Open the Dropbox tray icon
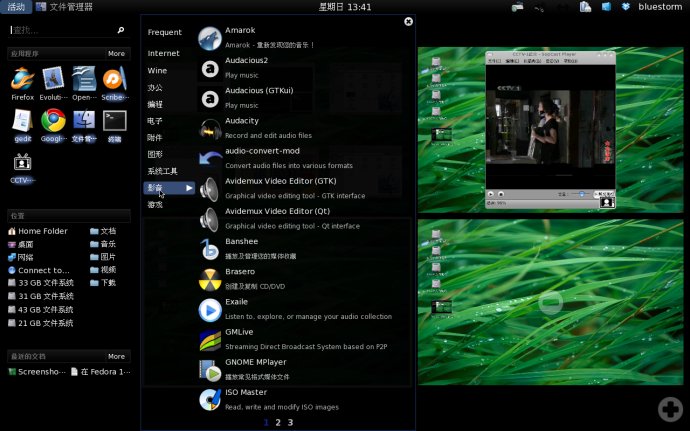The image size is (690, 431). point(626,7)
